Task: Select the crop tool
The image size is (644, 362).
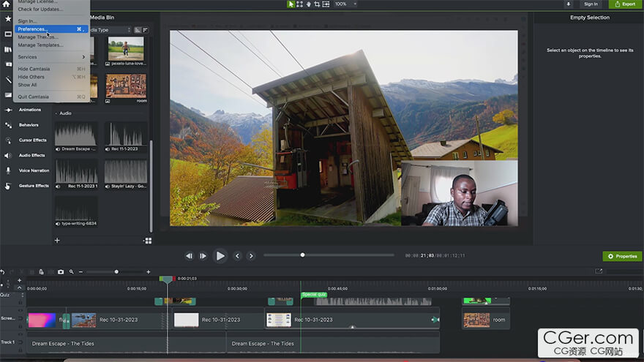Action: [x=317, y=4]
